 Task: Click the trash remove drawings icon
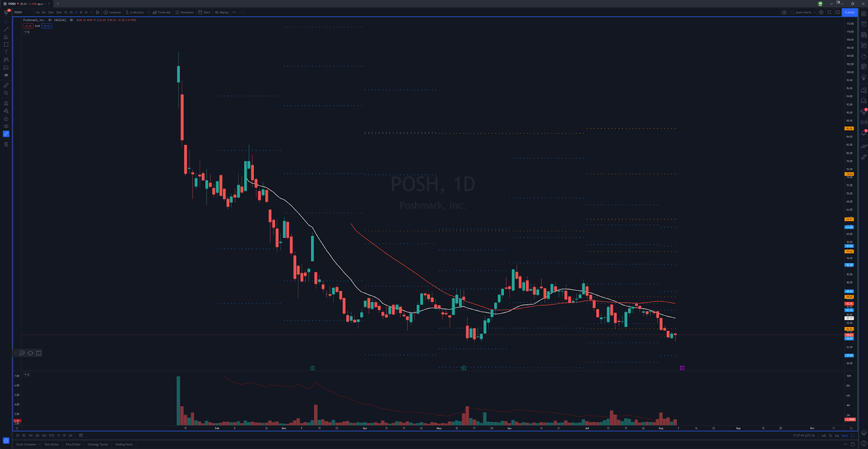6,144
